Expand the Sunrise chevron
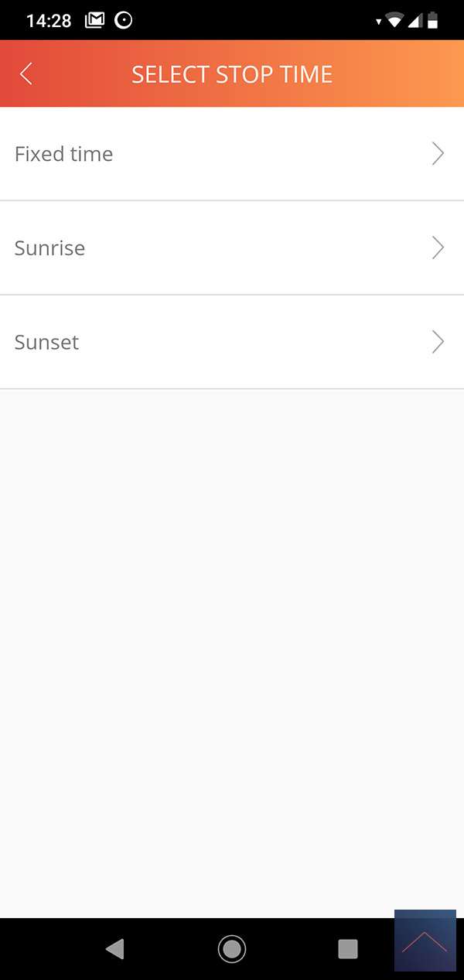This screenshot has width=464, height=980. point(438,248)
